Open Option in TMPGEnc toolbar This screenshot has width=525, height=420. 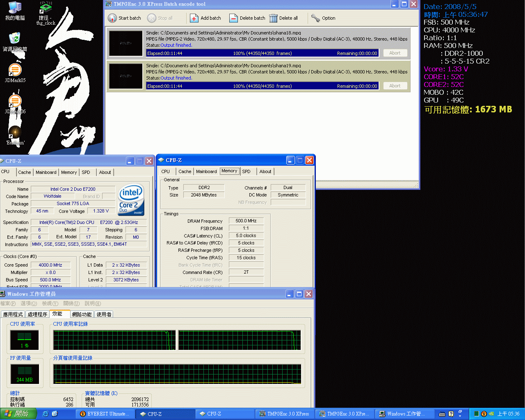pos(323,18)
